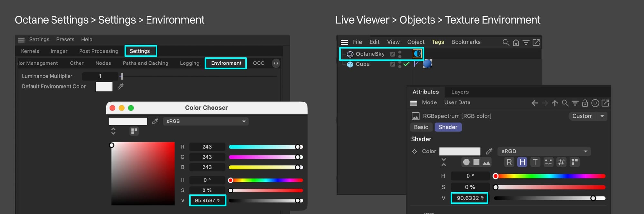Toggle OctaneSky visibility dots
Viewport: 644px width, 214px height.
point(400,54)
